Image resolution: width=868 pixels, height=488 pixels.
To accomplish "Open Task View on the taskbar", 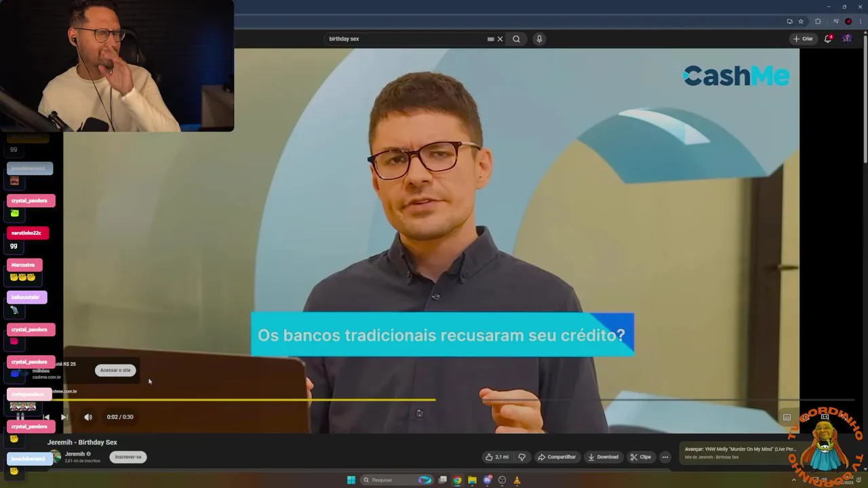I will (442, 480).
